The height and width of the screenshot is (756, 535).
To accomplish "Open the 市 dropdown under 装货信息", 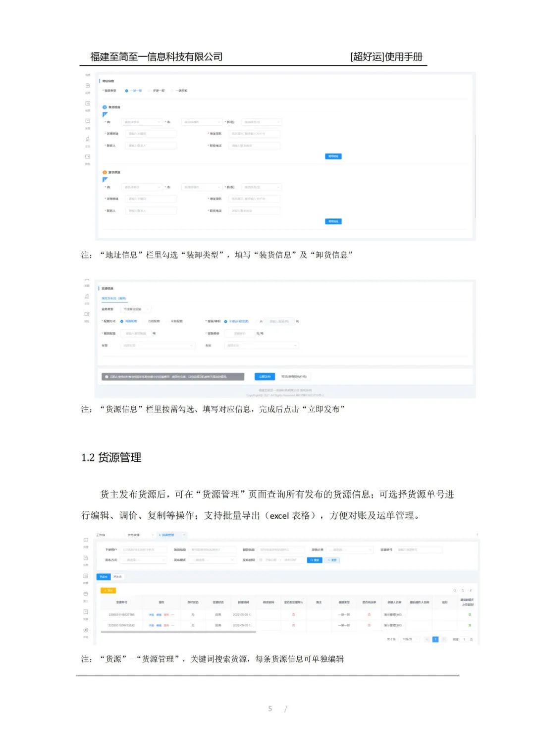I will click(202, 122).
